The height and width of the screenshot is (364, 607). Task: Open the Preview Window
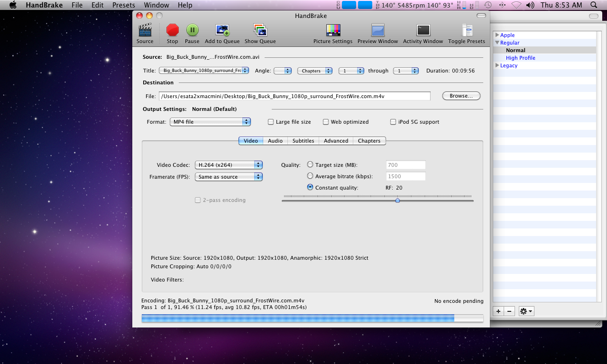pyautogui.click(x=377, y=31)
